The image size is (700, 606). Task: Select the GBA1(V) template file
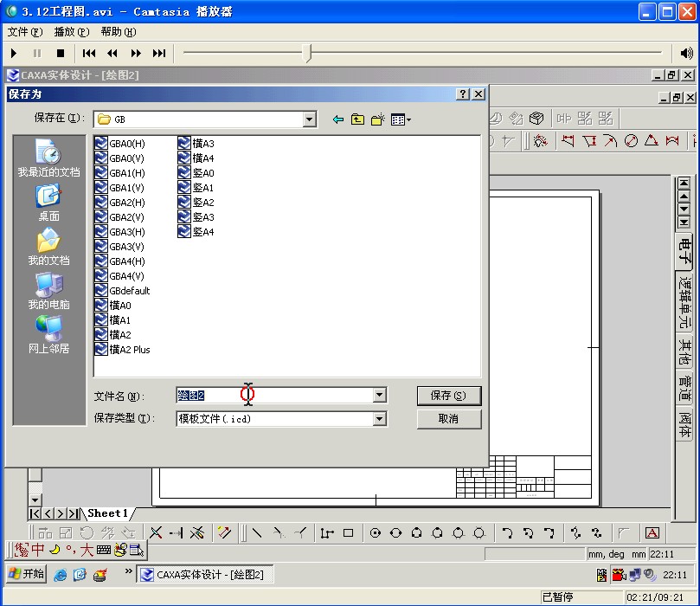point(119,188)
